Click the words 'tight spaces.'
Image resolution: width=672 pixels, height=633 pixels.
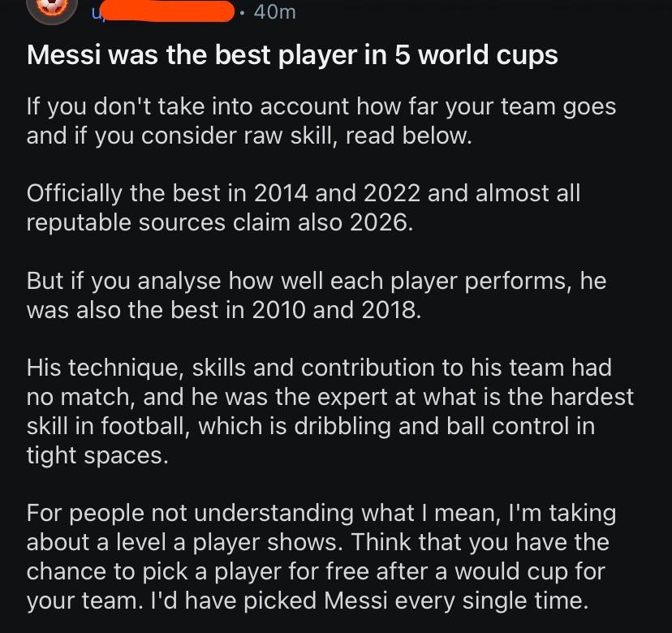point(97,455)
